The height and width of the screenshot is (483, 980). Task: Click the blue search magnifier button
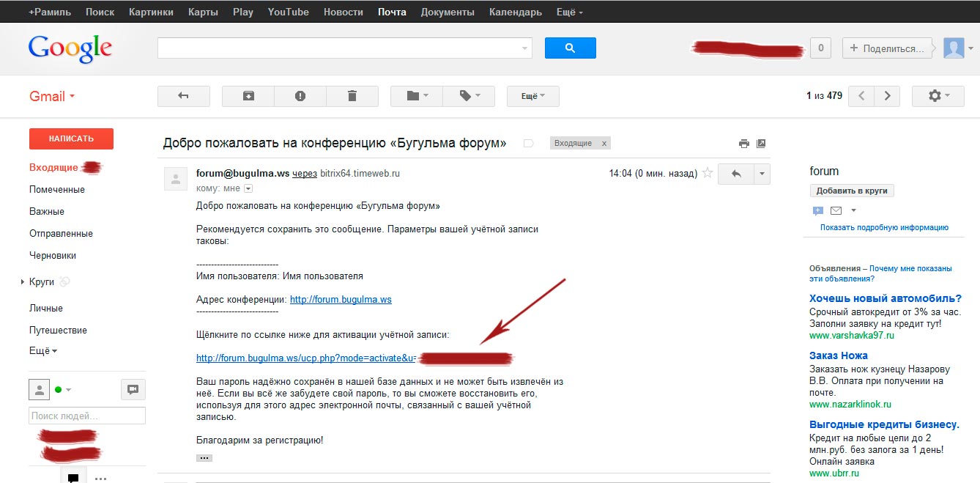pos(570,48)
